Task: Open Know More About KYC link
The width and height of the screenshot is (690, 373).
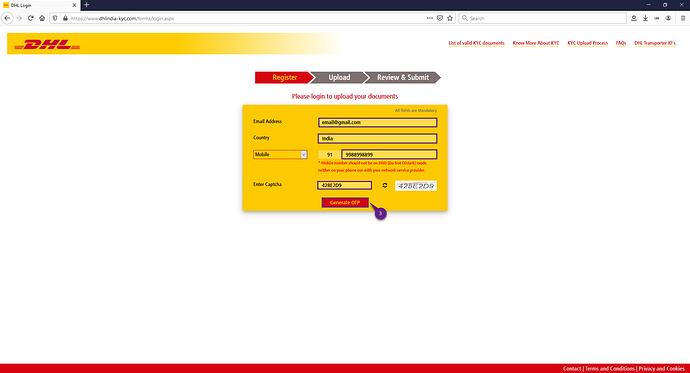Action: pos(536,43)
